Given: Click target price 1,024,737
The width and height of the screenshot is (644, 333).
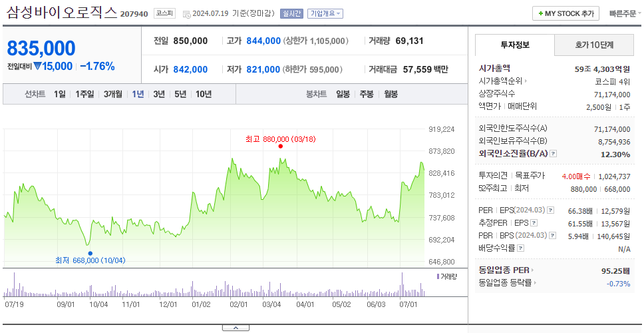Looking at the screenshot, I should [x=615, y=176].
